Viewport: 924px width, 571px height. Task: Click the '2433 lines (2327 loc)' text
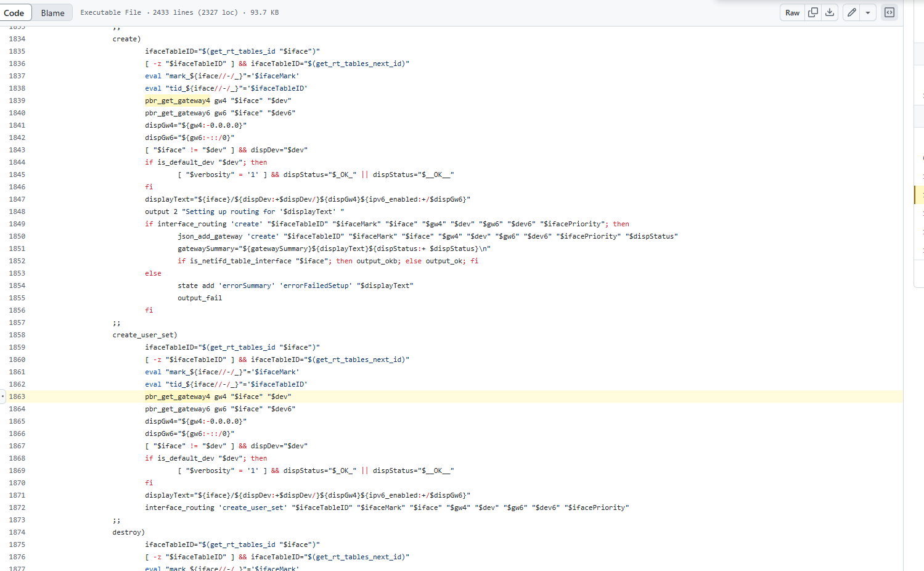pos(195,12)
